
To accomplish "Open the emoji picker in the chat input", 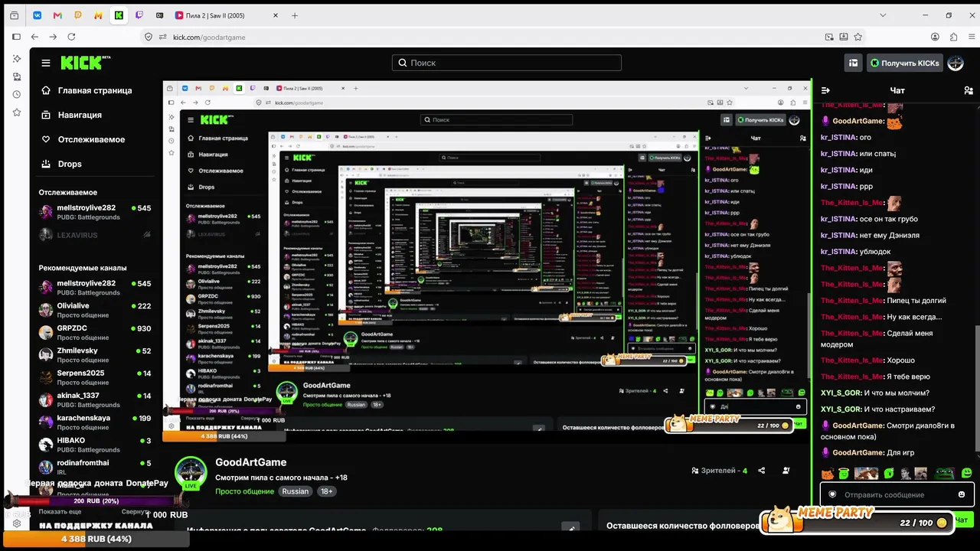I will [x=962, y=494].
